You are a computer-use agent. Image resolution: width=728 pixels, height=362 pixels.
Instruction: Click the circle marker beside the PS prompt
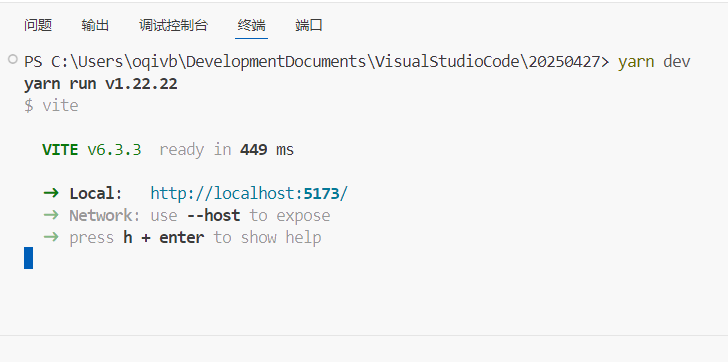point(13,59)
